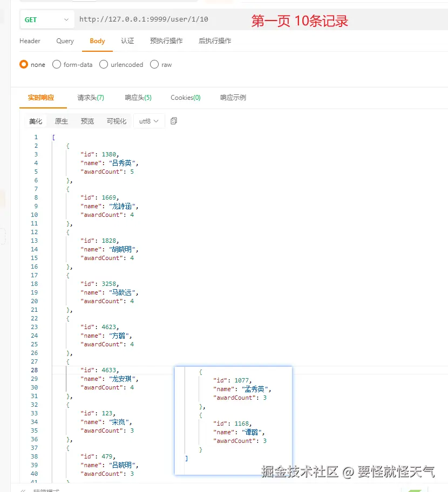Select the none body type radio
This screenshot has width=448, height=492.
(x=24, y=64)
